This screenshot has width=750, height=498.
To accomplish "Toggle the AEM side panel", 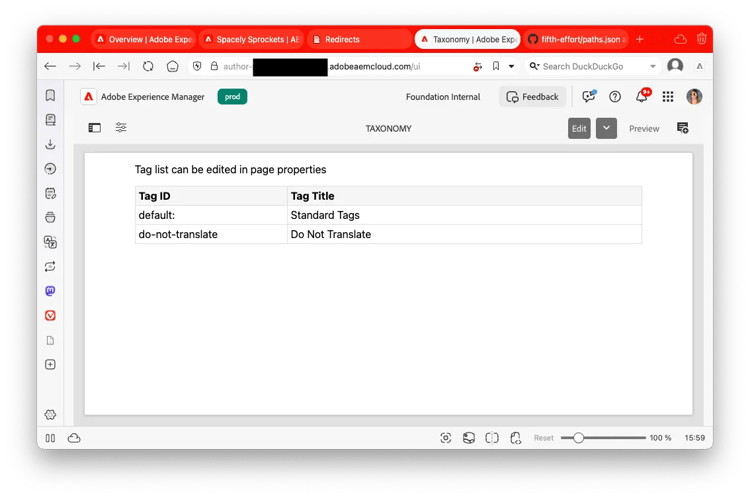I will click(95, 128).
